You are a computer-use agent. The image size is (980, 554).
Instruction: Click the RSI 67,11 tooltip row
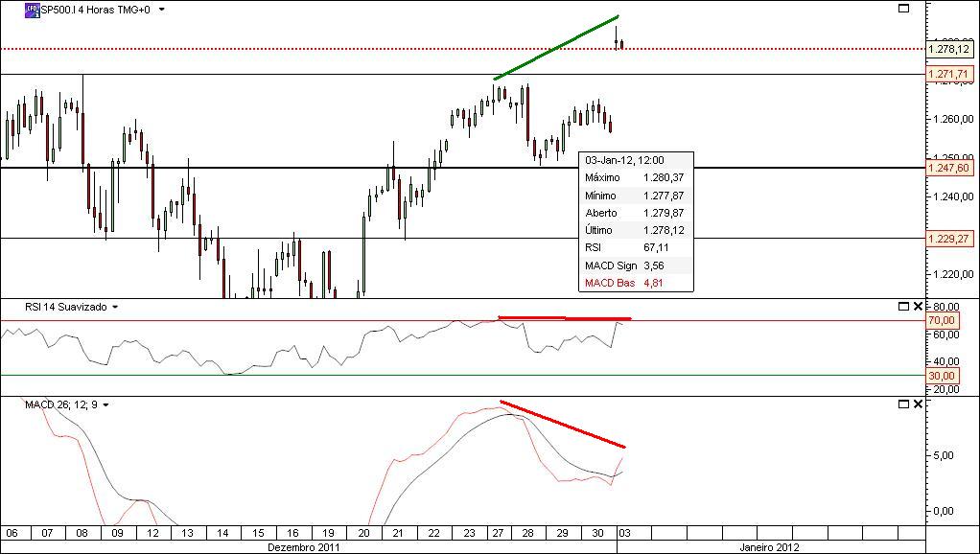[636, 248]
